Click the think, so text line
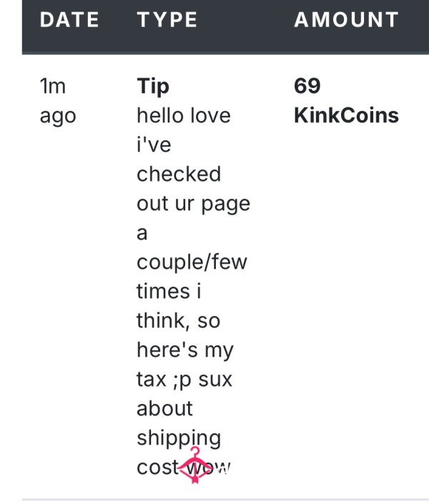 tap(179, 321)
